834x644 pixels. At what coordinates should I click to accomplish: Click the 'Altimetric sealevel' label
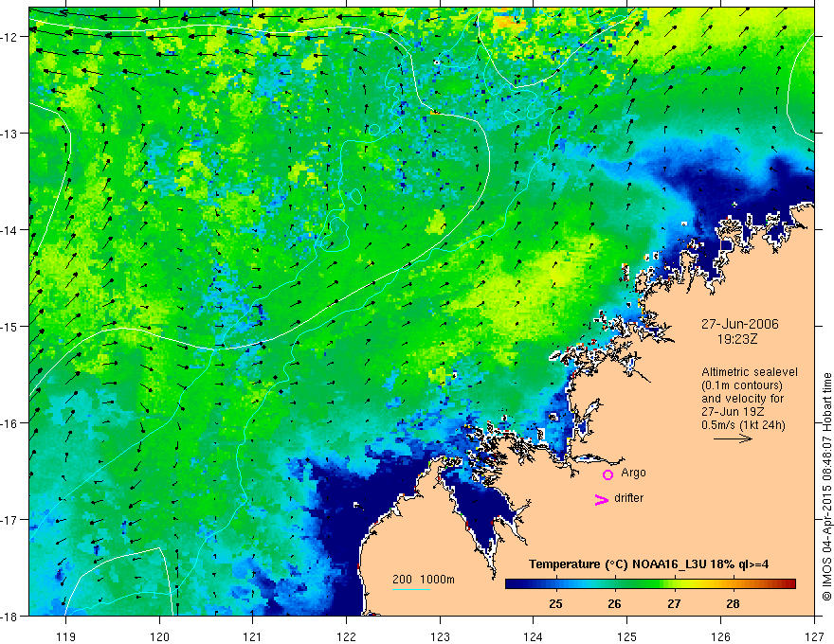pos(750,372)
